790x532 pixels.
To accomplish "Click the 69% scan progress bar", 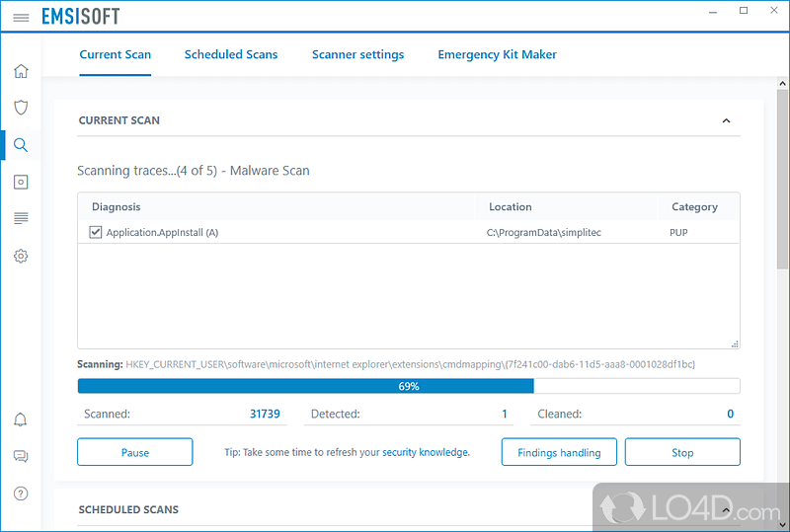I will (408, 386).
